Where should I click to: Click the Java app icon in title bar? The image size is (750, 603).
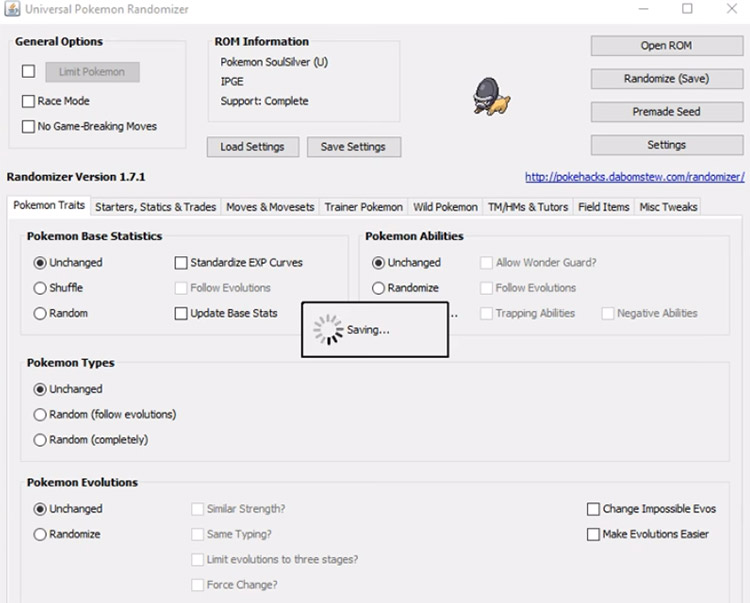(12, 9)
